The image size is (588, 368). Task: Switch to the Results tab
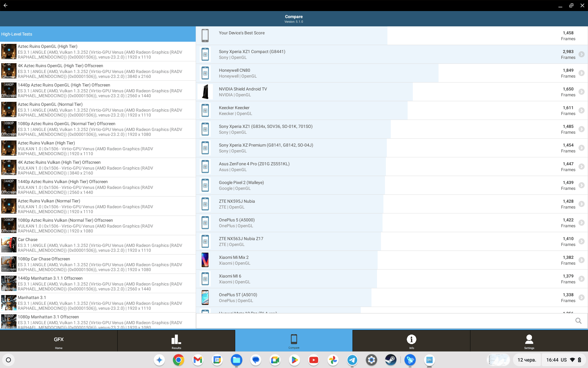[x=176, y=341]
